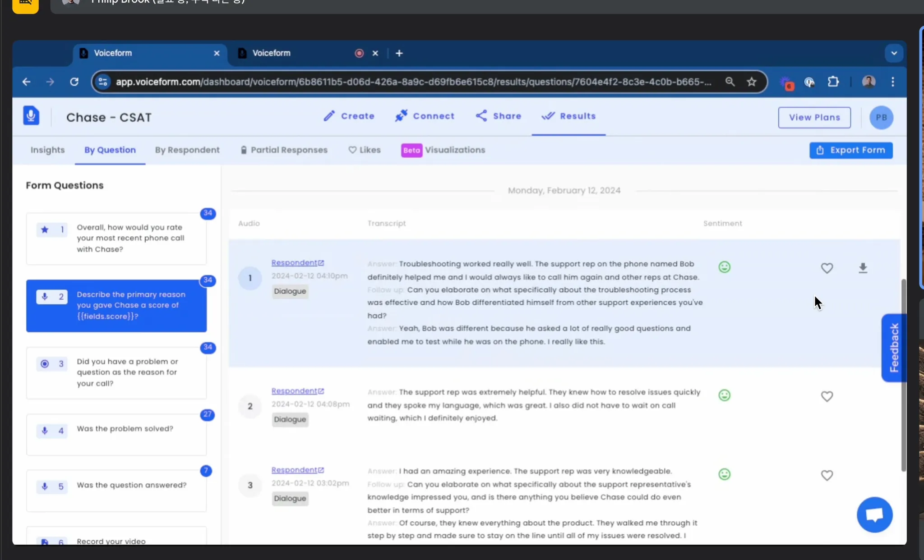Like the first respondent's answer
Image resolution: width=924 pixels, height=560 pixels.
click(827, 268)
